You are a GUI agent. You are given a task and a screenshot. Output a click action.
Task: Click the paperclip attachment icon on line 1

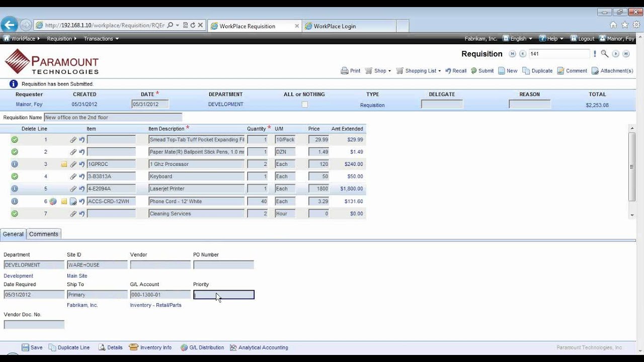click(73, 140)
